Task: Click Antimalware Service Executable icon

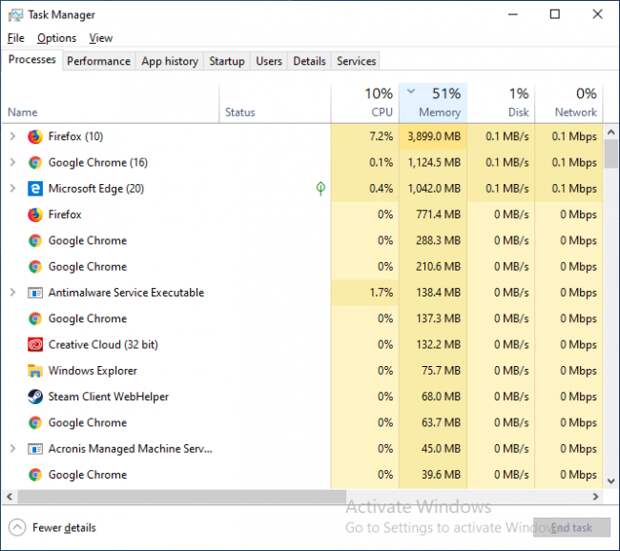Action: coord(35,293)
